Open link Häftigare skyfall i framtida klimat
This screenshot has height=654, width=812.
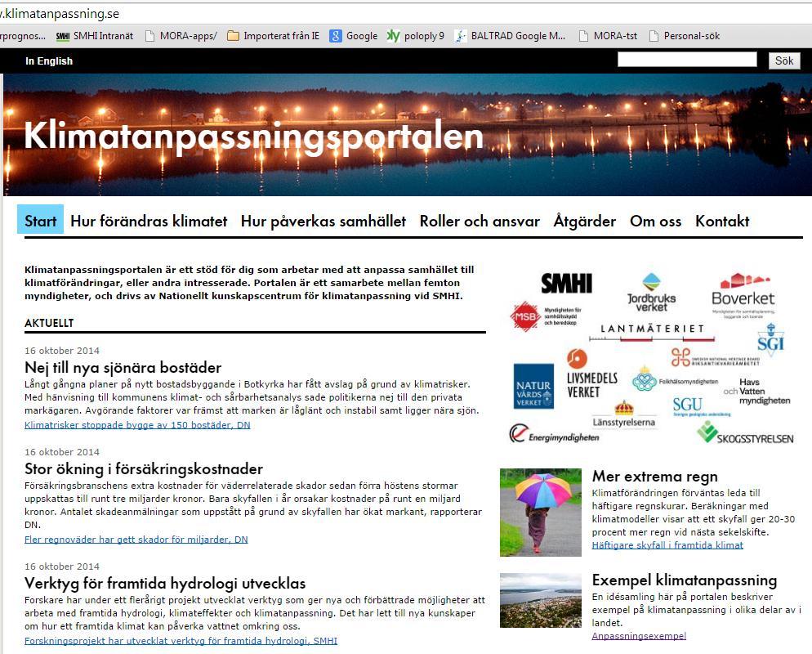point(667,545)
